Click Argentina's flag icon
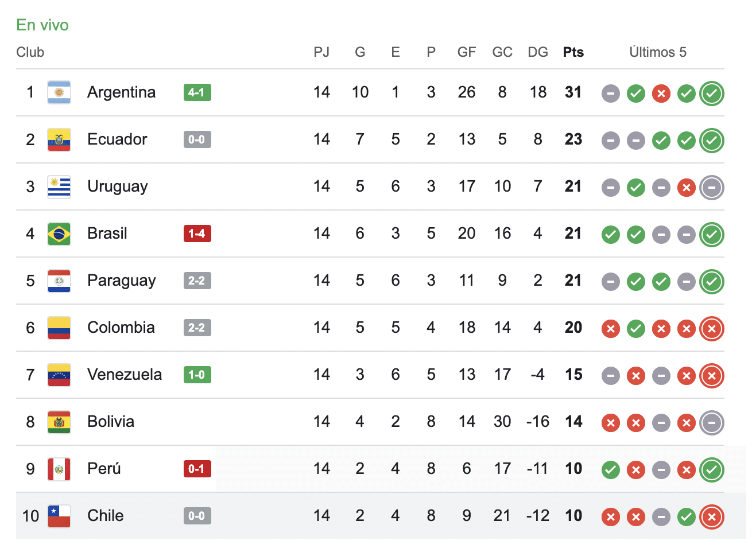Screen dimensions: 752x560 coord(58,92)
